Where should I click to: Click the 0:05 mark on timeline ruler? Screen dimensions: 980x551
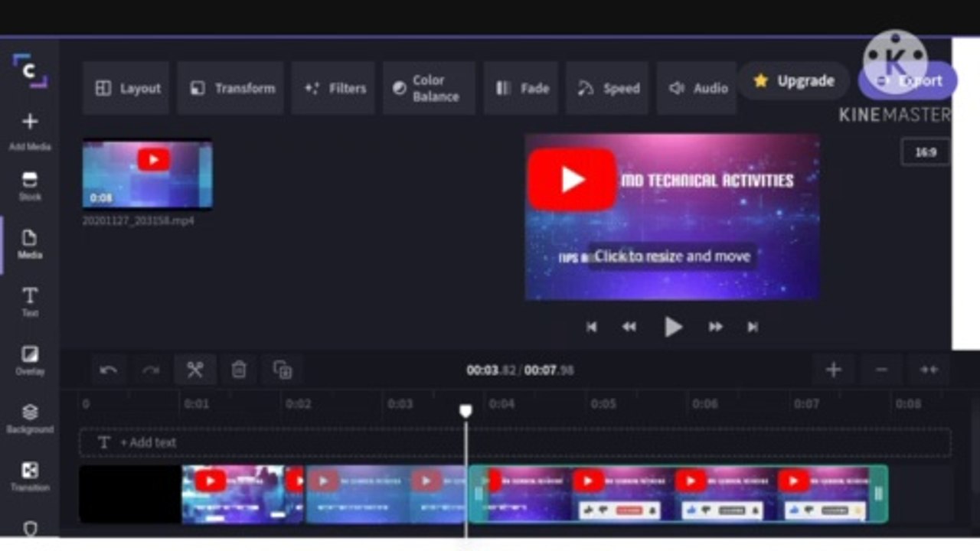click(x=603, y=404)
